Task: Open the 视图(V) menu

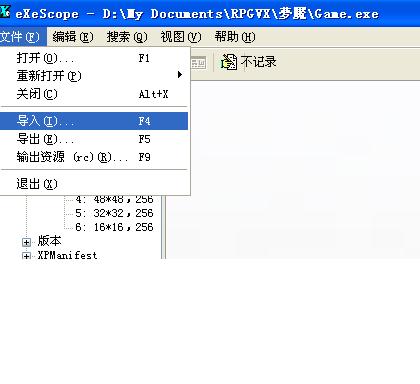Action: (x=181, y=37)
